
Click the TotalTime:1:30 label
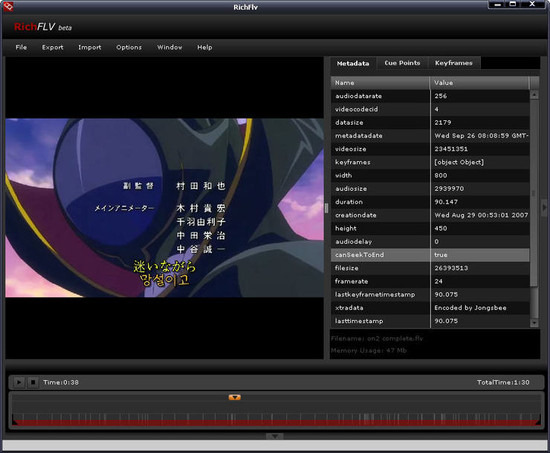[503, 382]
